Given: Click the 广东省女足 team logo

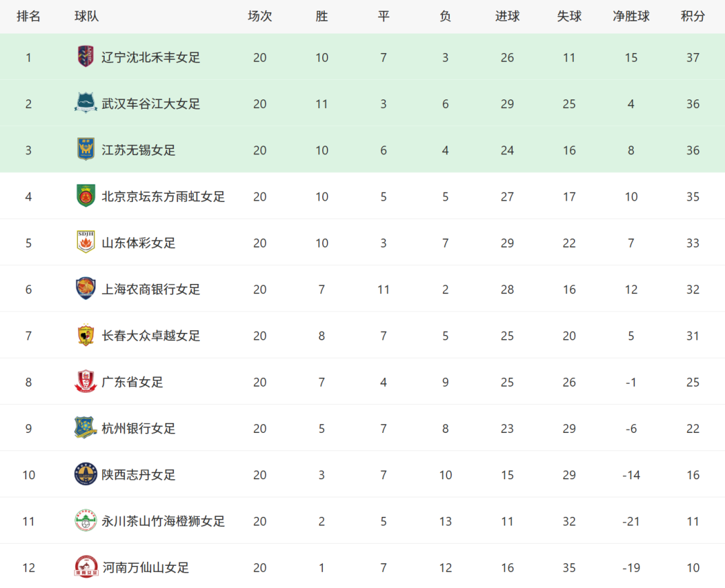Looking at the screenshot, I should coord(85,381).
